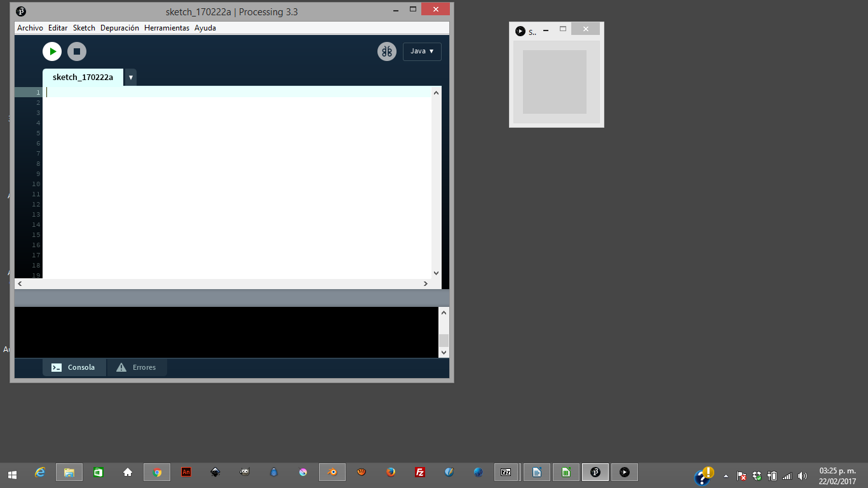868x488 pixels.
Task: Click the Run sketch play button
Action: pyautogui.click(x=52, y=51)
